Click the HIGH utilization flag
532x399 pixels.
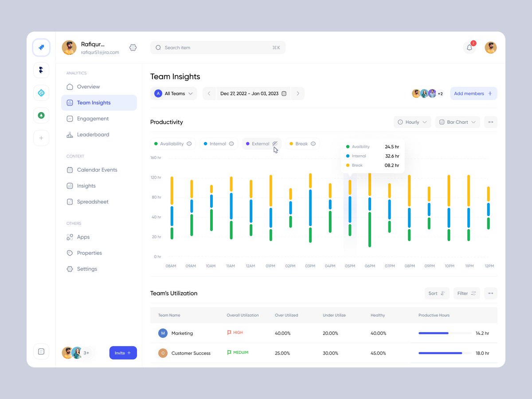(x=235, y=332)
